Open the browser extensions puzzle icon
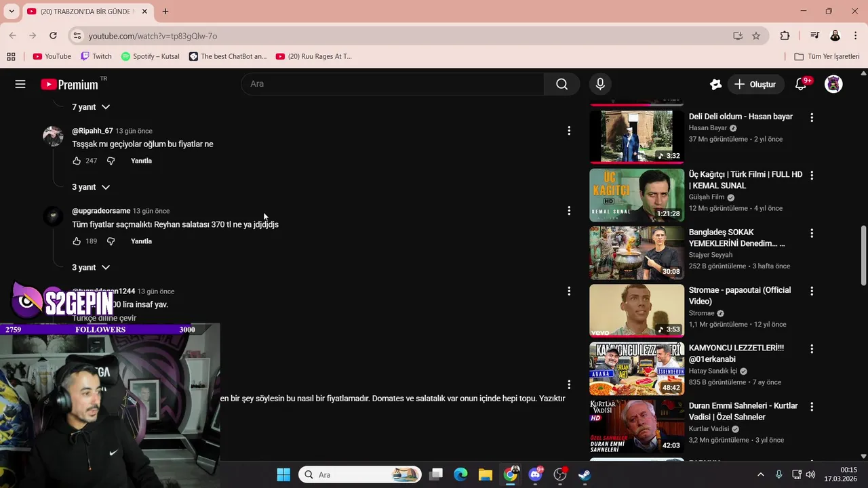Image resolution: width=868 pixels, height=488 pixels. pyautogui.click(x=785, y=36)
